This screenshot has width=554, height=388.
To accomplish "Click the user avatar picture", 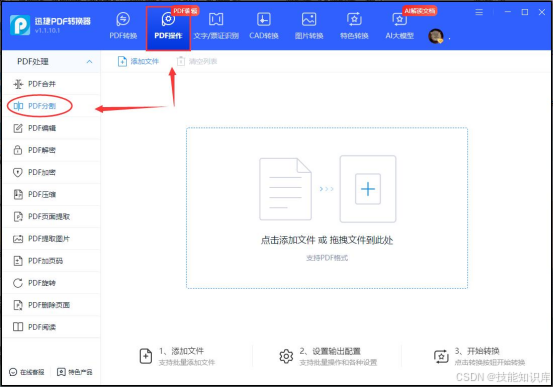I will (x=436, y=36).
